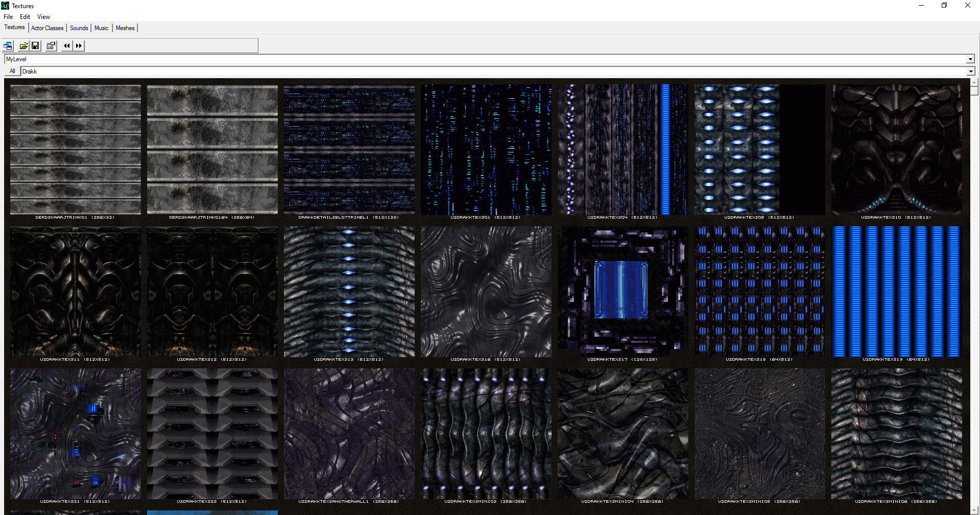
Task: Open the File menu
Action: pos(8,17)
